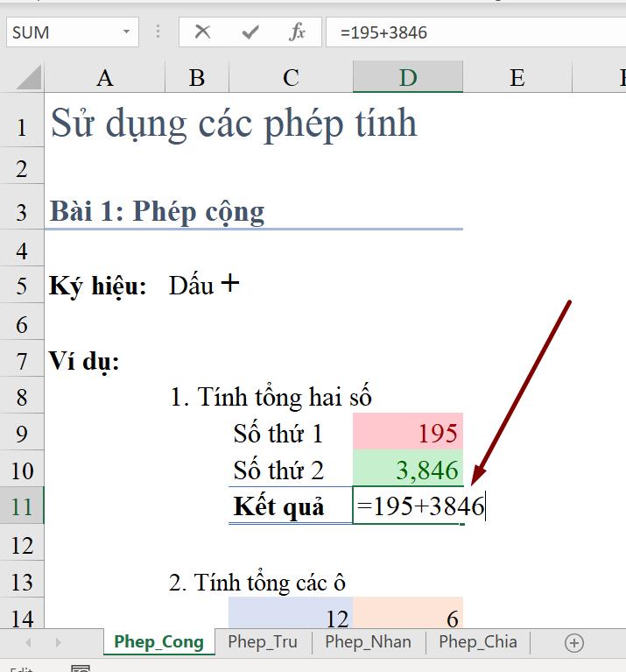Image resolution: width=626 pixels, height=672 pixels.
Task: Select column C header
Action: tap(292, 77)
